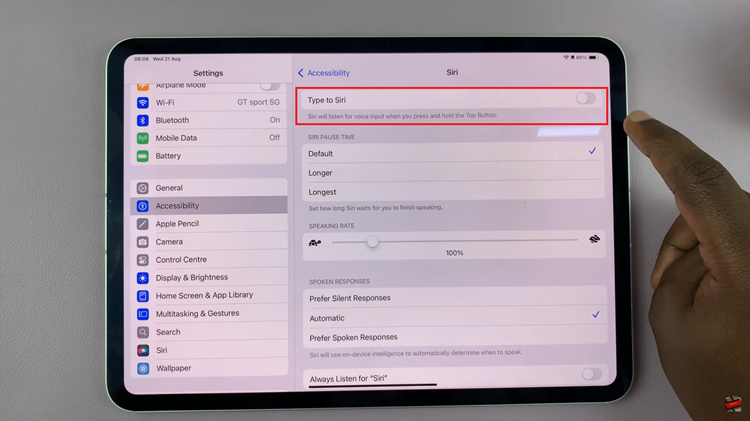The width and height of the screenshot is (750, 421).
Task: Open Wi-Fi settings via its icon
Action: click(x=143, y=102)
